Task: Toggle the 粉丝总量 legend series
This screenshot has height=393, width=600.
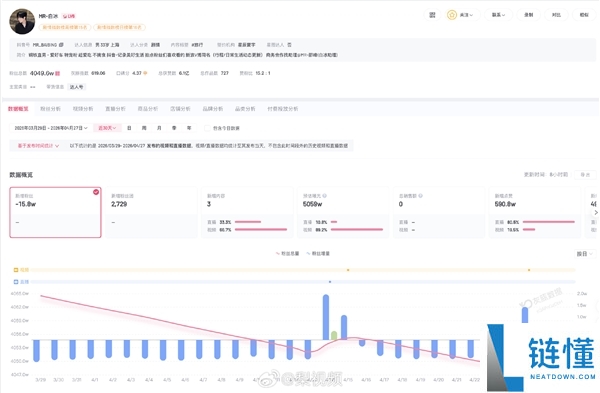Action: [287, 253]
